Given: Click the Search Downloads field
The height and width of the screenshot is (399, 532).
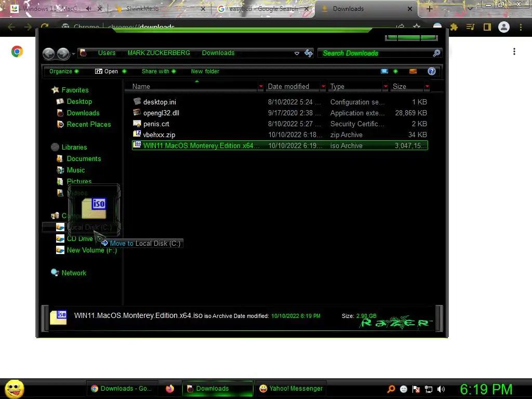Looking at the screenshot, I should tap(375, 54).
